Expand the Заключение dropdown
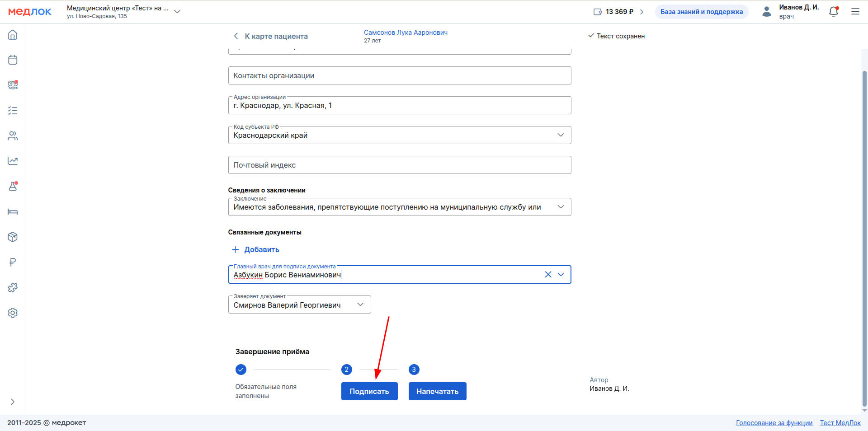The height and width of the screenshot is (431, 868). pos(561,207)
